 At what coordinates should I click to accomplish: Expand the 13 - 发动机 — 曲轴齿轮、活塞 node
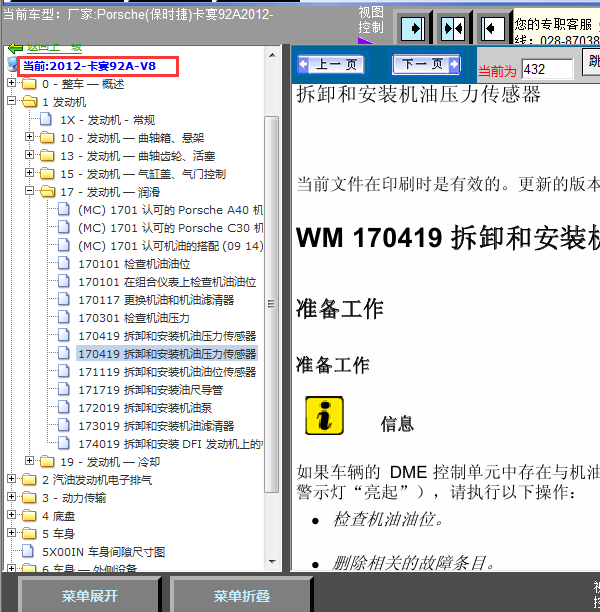(x=29, y=155)
